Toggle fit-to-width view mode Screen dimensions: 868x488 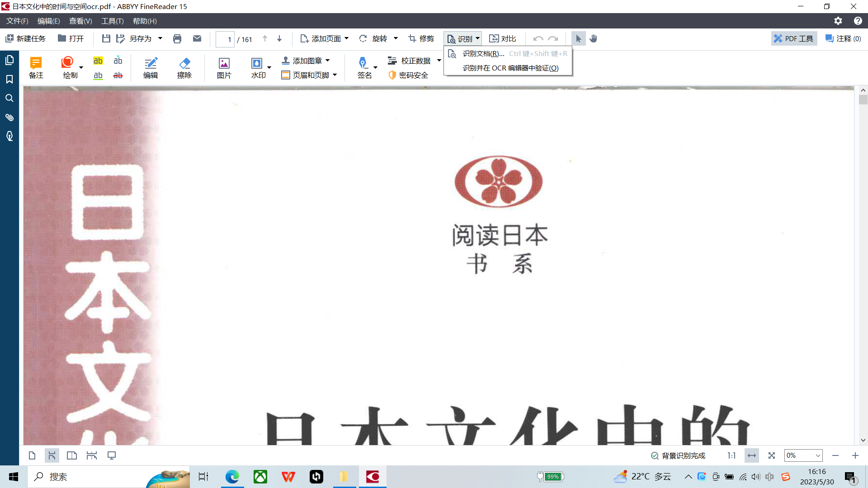[x=752, y=455]
